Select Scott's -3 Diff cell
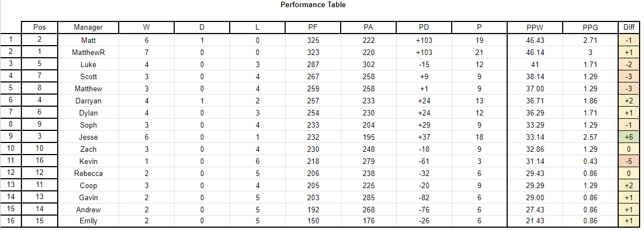The image size is (644, 231). (x=629, y=77)
